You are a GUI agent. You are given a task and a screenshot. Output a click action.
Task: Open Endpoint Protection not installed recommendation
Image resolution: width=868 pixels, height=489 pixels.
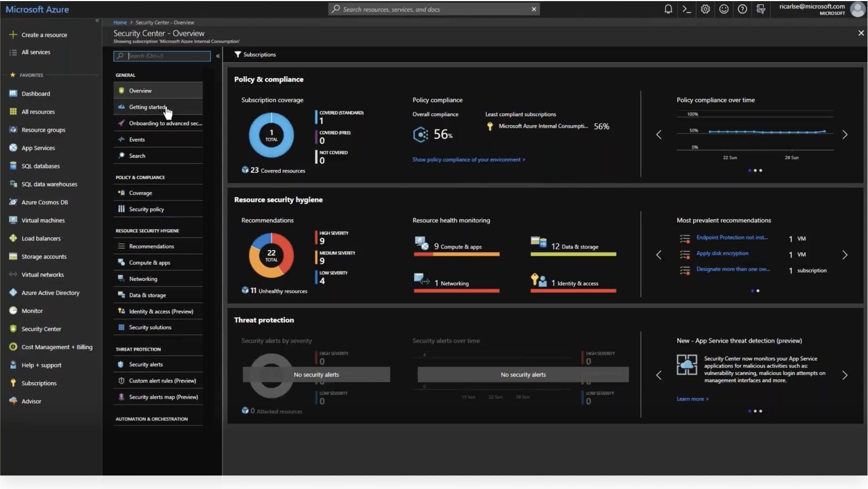[x=732, y=237]
